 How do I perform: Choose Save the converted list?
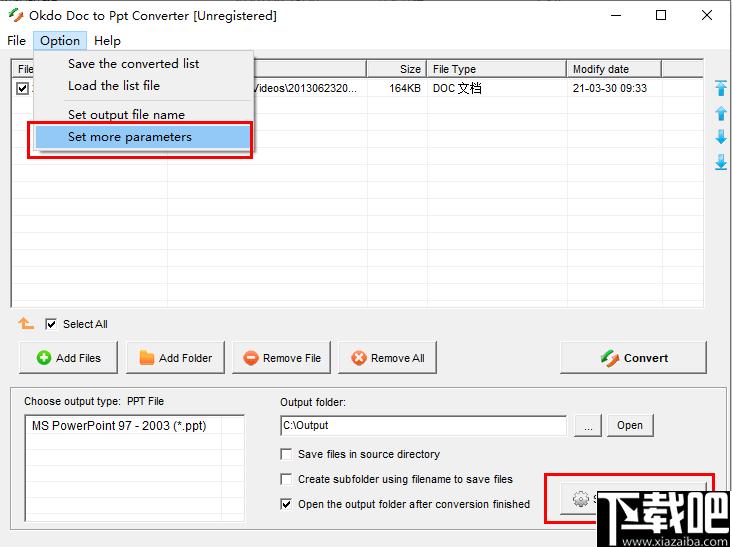pos(134,63)
